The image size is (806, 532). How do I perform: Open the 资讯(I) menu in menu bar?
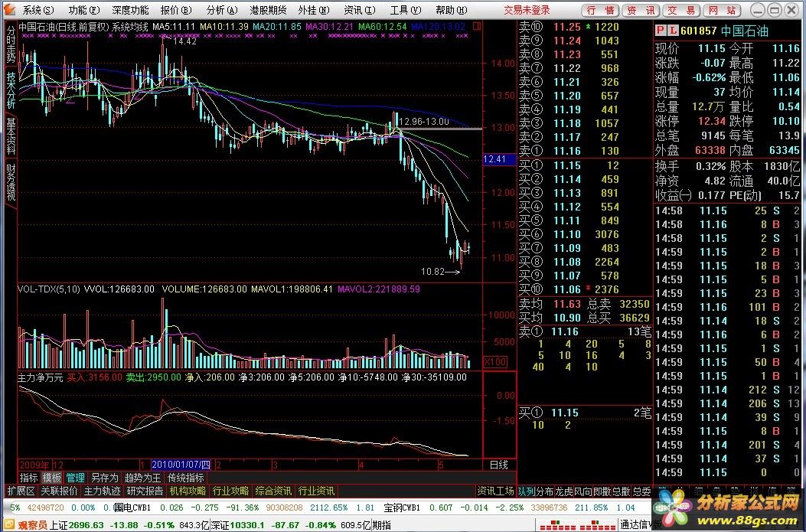coord(359,10)
